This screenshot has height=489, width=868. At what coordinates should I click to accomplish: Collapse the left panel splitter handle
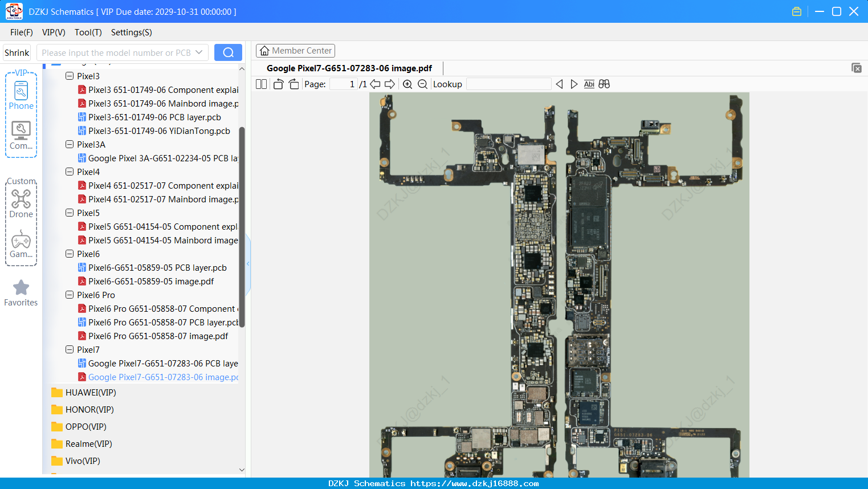(248, 264)
